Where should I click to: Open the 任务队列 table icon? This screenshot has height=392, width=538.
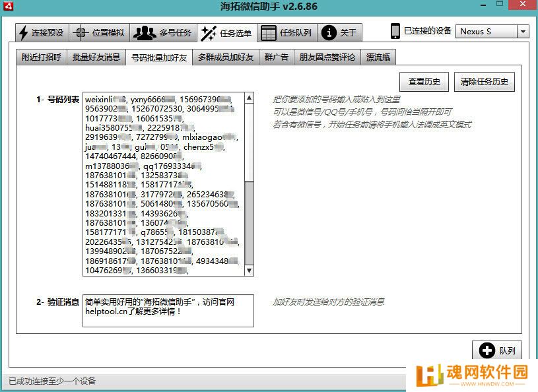coord(268,32)
